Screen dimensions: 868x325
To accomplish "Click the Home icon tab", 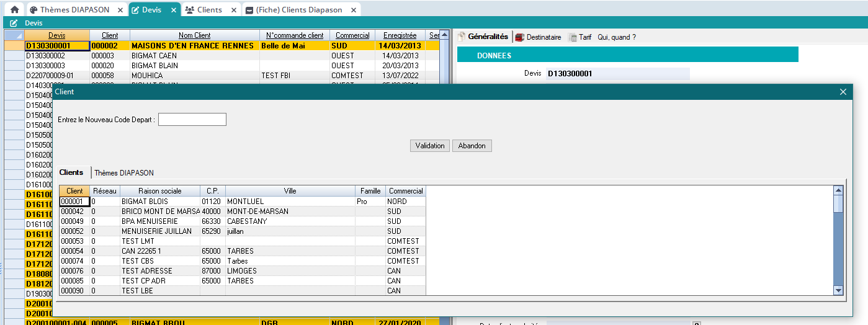I will 14,10.
